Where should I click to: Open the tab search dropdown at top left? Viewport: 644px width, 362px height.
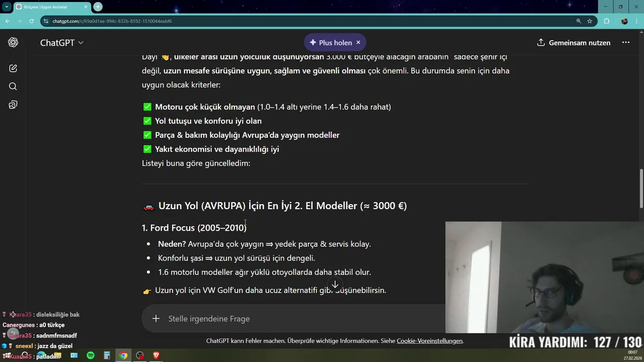(7, 7)
